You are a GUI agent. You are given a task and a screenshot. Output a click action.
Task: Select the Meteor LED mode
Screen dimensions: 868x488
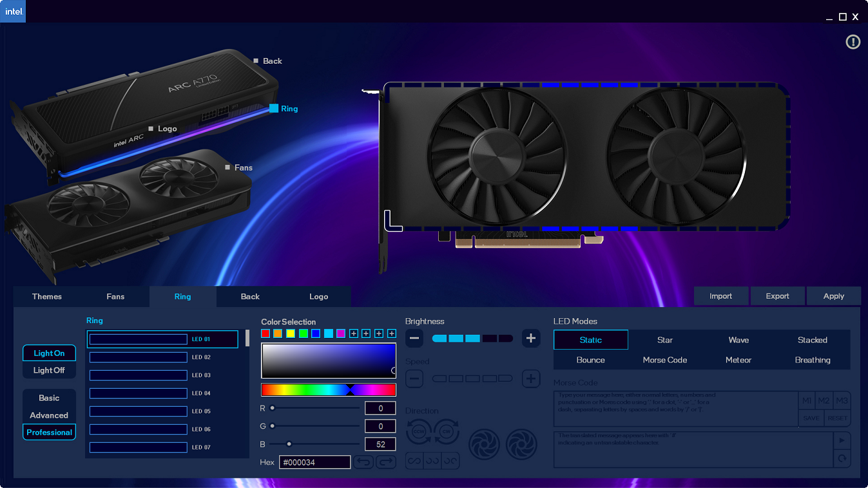(738, 360)
